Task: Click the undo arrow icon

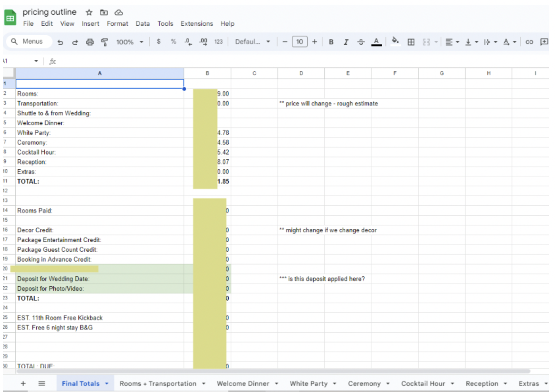Action: coord(60,42)
